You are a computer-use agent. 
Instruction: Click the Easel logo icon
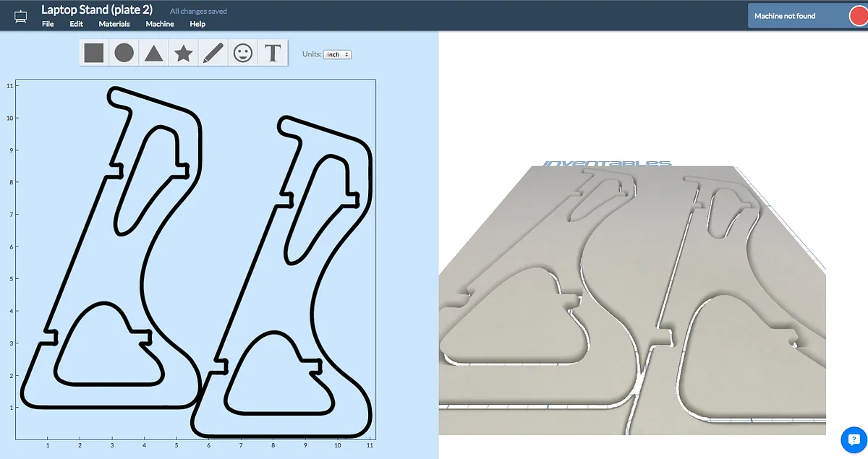click(x=20, y=15)
